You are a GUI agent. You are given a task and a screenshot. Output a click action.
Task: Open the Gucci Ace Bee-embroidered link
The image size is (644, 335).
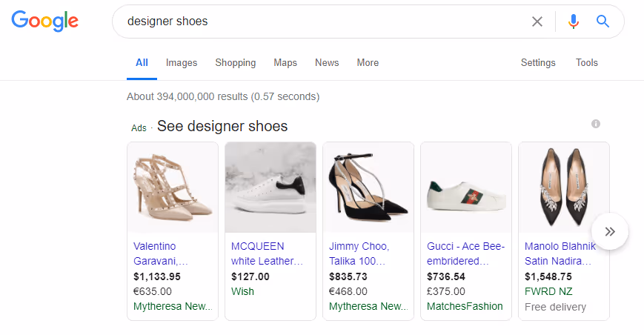(x=465, y=253)
